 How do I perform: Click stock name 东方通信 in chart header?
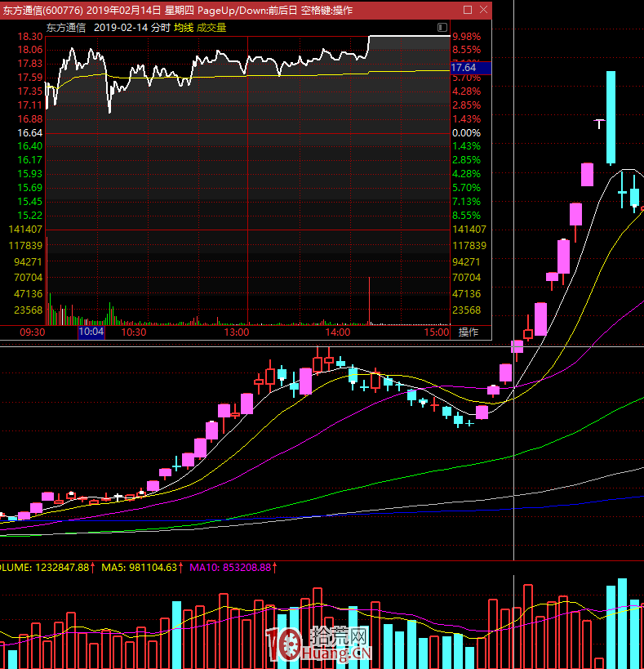pos(65,28)
